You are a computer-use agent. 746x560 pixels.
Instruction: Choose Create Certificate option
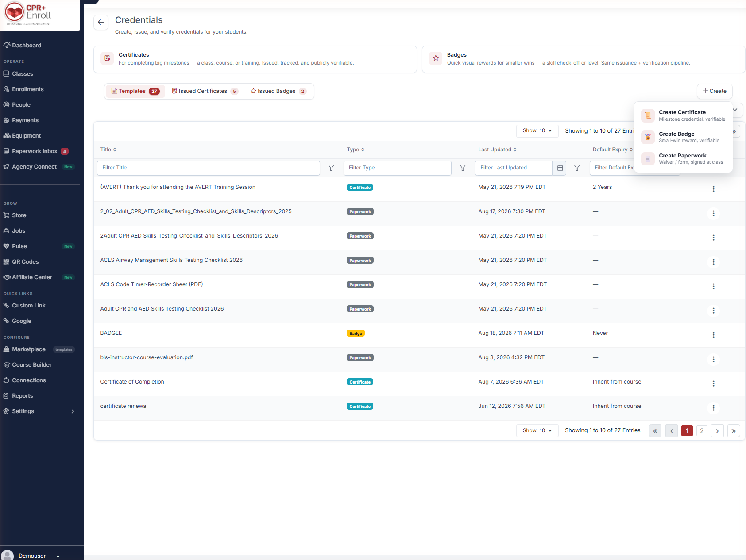point(683,115)
